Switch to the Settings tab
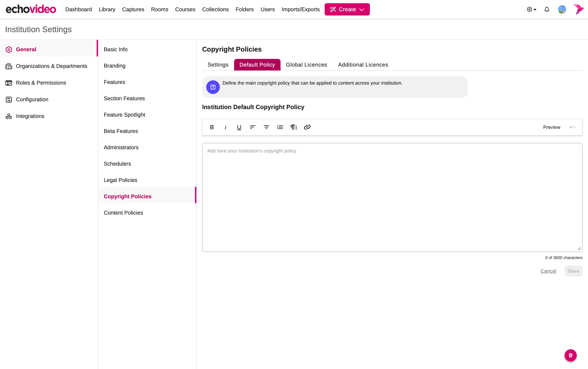Viewport: 588px width, 369px height. pos(218,65)
